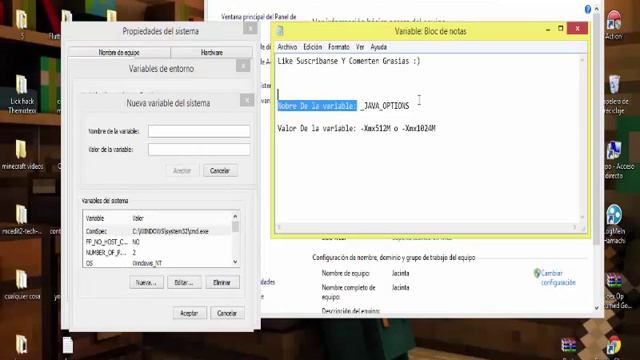The height and width of the screenshot is (360, 640).
Task: Open the Lick hack Themateix desktop folder
Action: (x=22, y=95)
